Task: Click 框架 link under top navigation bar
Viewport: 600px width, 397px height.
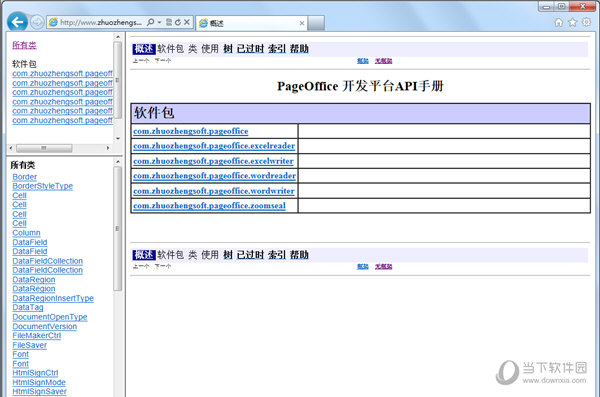Action: pos(363,61)
